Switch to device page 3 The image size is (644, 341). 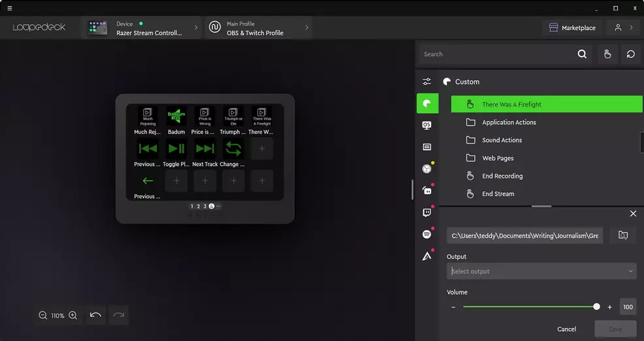tap(205, 206)
